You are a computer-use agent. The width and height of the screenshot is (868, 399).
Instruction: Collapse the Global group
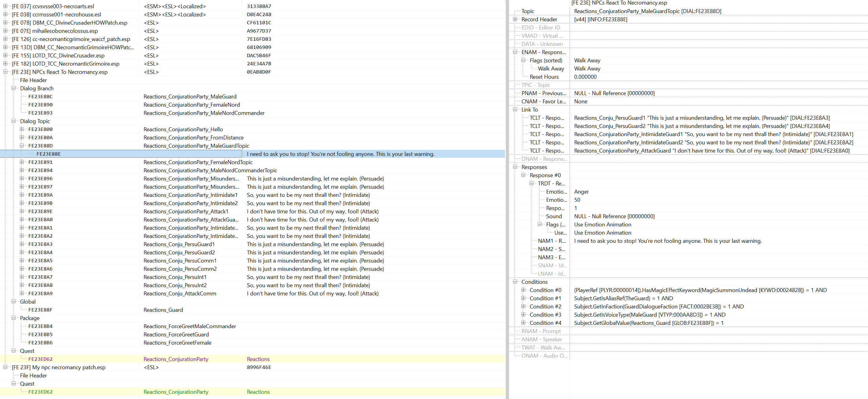click(x=13, y=301)
